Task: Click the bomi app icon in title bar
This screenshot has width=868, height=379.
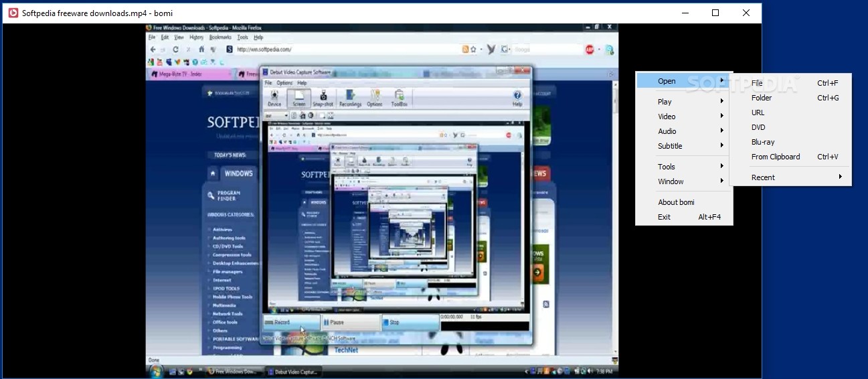Action: 13,13
